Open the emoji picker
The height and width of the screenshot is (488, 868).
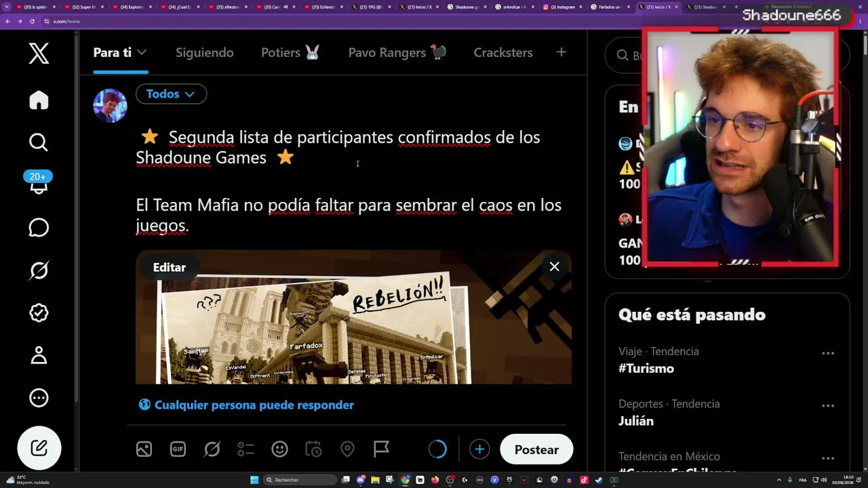click(279, 449)
